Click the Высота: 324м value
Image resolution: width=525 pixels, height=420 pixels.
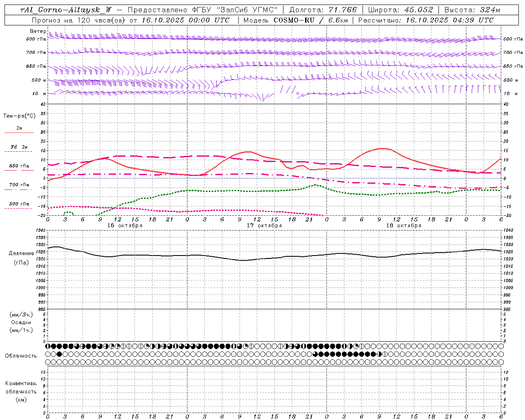472,10
